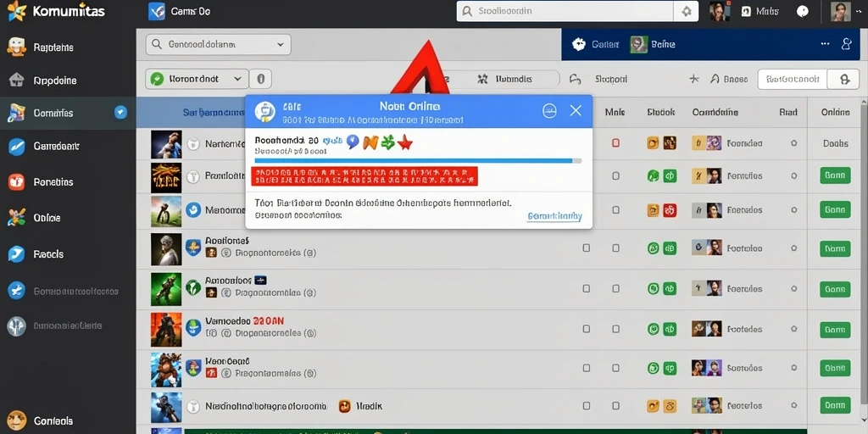This screenshot has width=868, height=434.
Task: Open the Gornariciunby link in the dialog
Action: point(554,216)
